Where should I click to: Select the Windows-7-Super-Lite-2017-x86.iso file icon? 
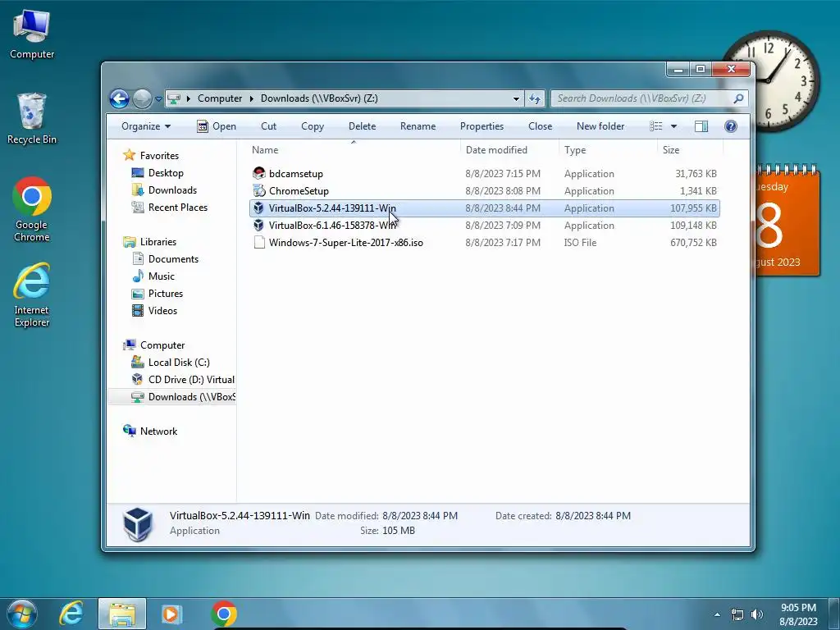coord(259,242)
